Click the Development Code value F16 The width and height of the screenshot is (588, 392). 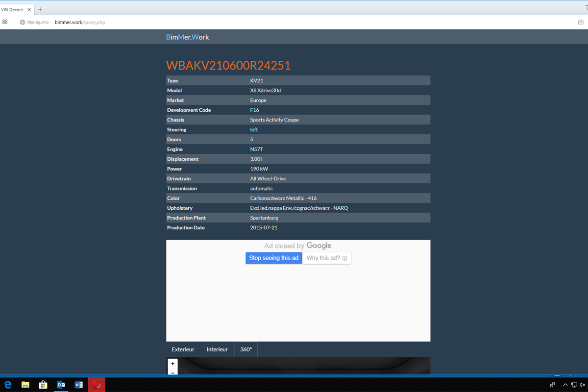click(255, 110)
